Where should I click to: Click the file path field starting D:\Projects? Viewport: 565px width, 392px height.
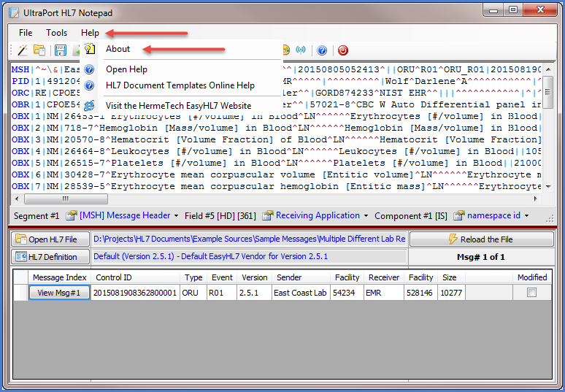coord(250,239)
